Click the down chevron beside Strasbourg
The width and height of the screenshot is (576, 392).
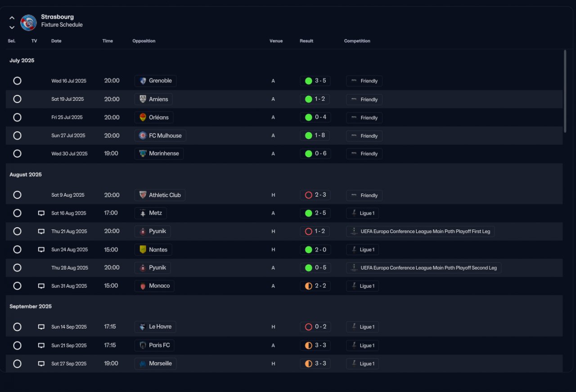coord(12,27)
